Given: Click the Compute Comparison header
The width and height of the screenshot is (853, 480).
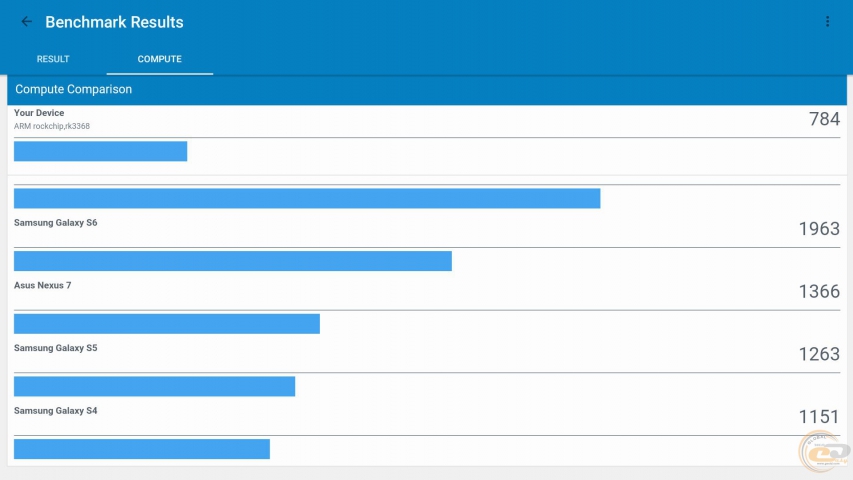Looking at the screenshot, I should point(74,90).
